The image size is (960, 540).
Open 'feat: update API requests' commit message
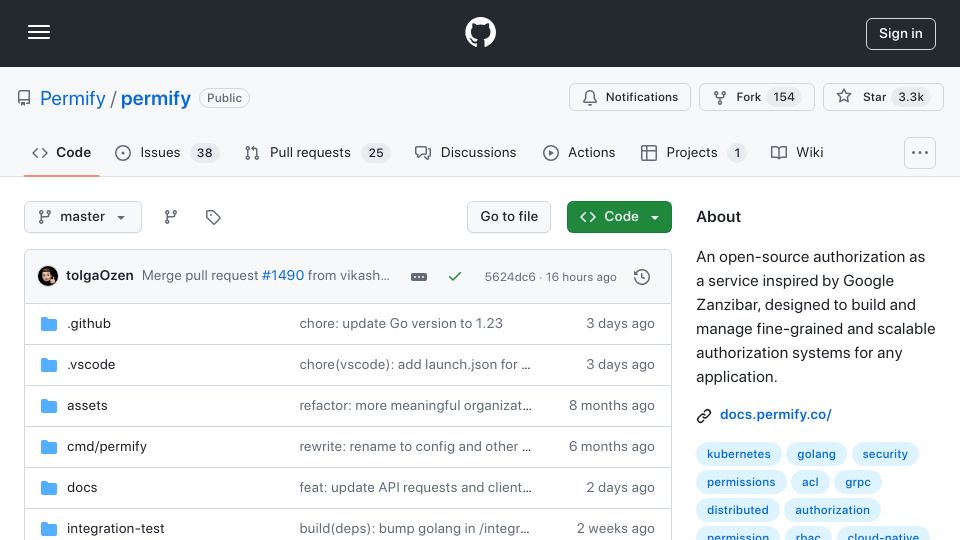click(415, 487)
